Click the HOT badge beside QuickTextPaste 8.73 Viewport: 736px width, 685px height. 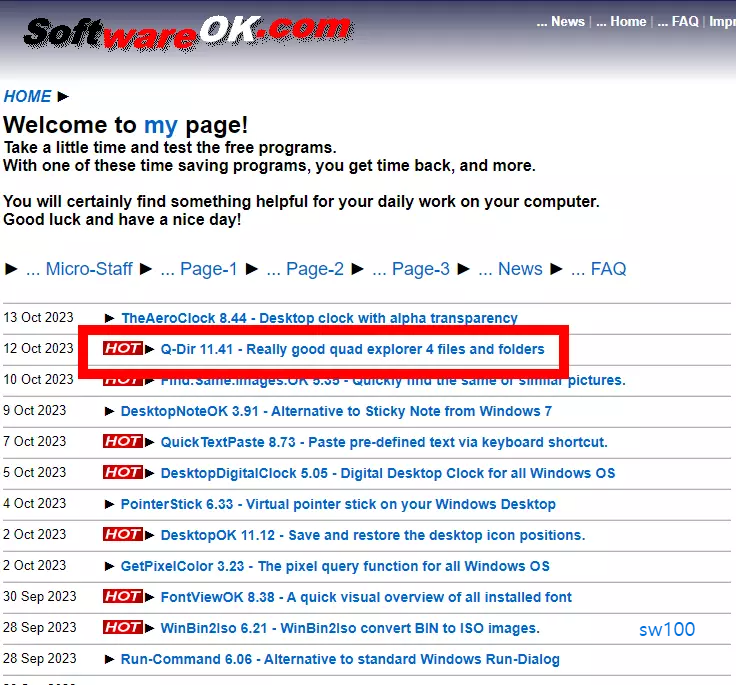[123, 441]
